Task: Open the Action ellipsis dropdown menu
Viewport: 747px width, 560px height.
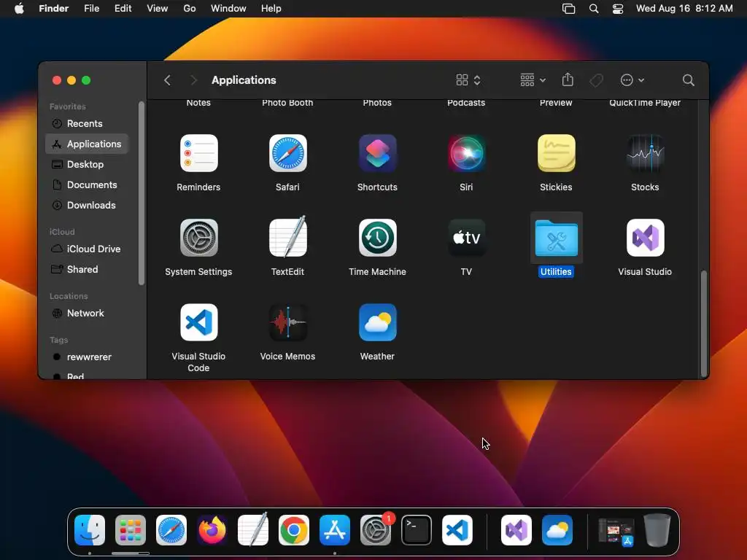Action: pos(632,80)
